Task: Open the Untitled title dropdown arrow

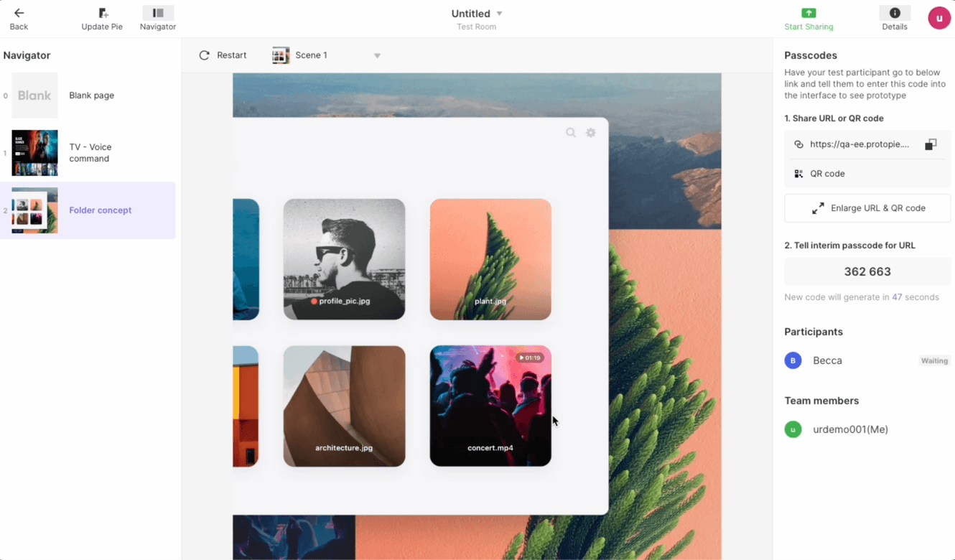Action: (500, 14)
